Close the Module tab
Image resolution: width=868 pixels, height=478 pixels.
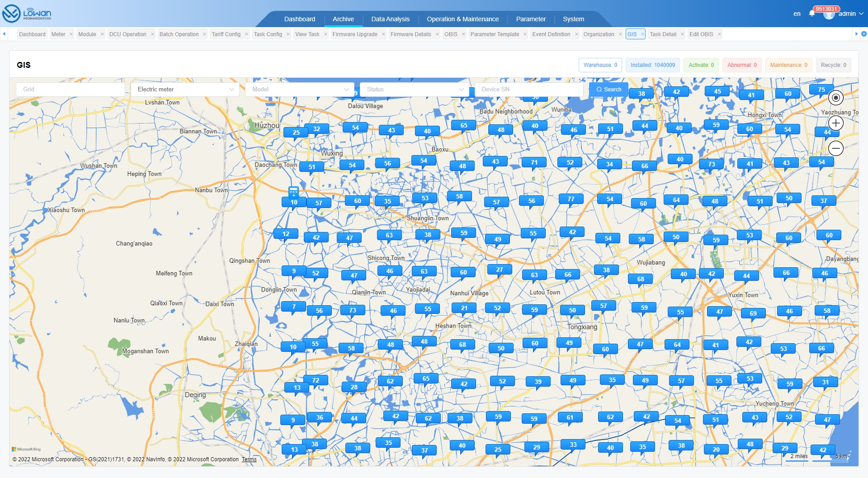102,34
